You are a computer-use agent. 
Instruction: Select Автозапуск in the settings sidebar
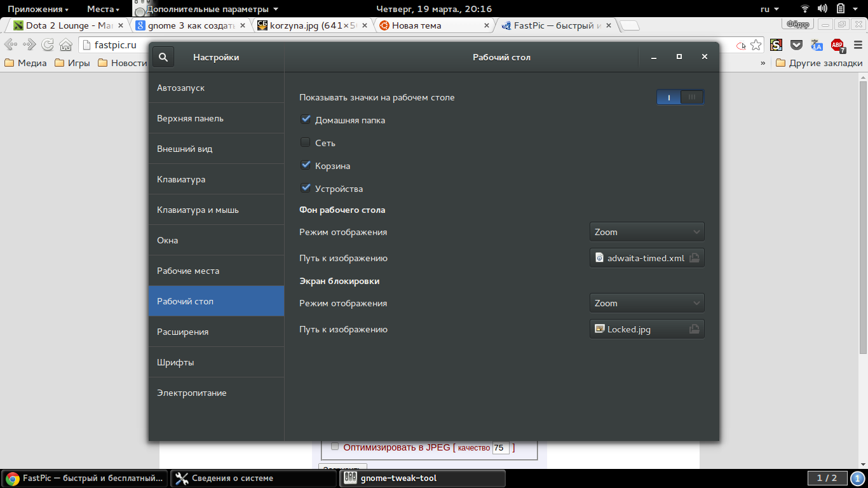216,88
